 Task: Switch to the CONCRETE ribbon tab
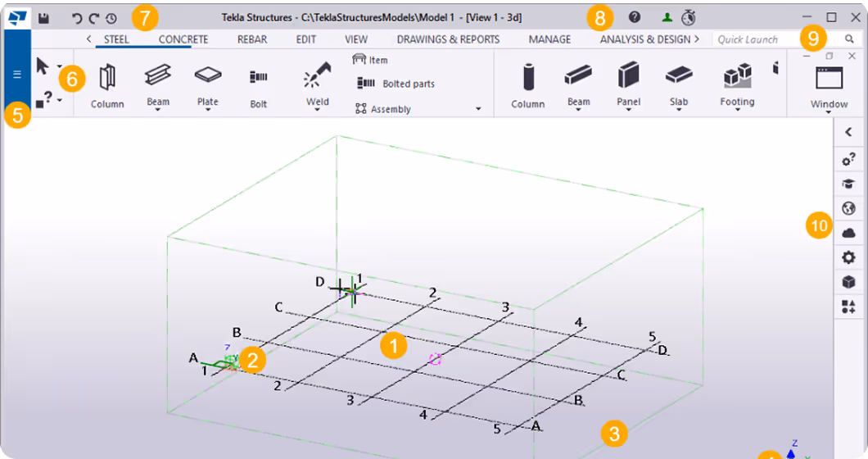click(x=183, y=39)
